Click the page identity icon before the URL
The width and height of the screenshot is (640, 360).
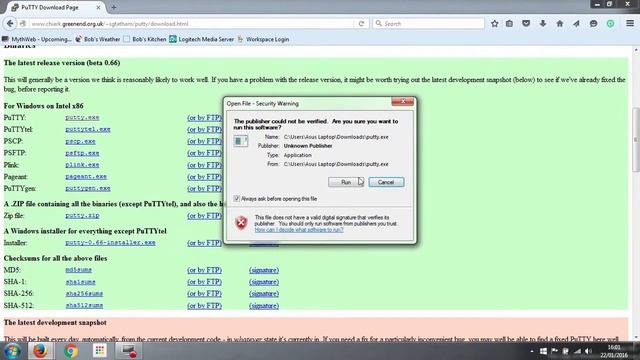[x=23, y=24]
